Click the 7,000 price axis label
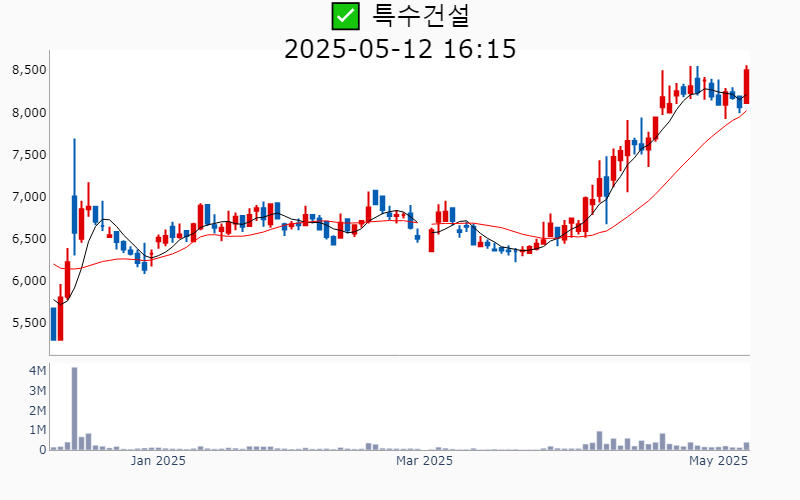Viewport: 800px width, 500px height. [29, 196]
